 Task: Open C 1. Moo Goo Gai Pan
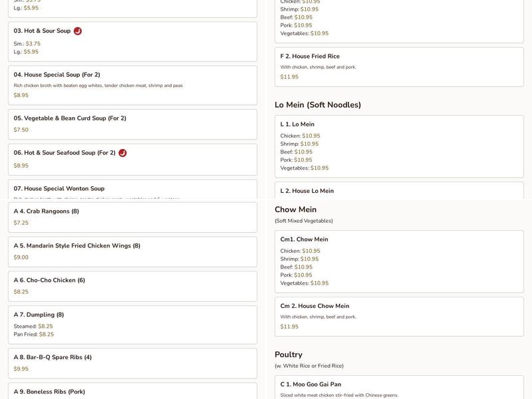point(400,387)
